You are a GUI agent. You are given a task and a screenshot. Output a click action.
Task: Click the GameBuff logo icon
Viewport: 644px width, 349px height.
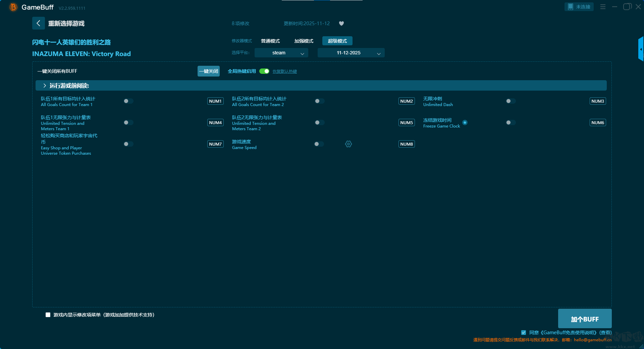13,7
